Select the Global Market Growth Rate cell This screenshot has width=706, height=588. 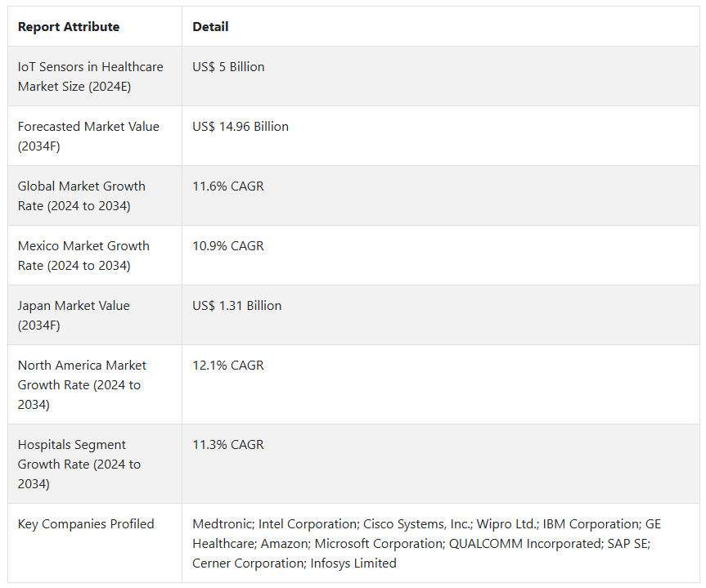(x=82, y=195)
